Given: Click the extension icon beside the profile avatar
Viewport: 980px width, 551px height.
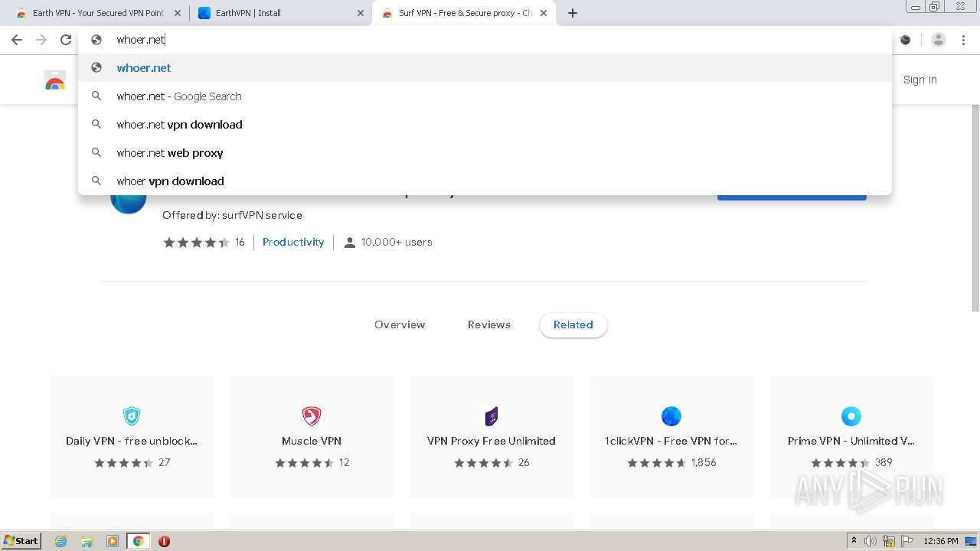Looking at the screenshot, I should (x=906, y=40).
